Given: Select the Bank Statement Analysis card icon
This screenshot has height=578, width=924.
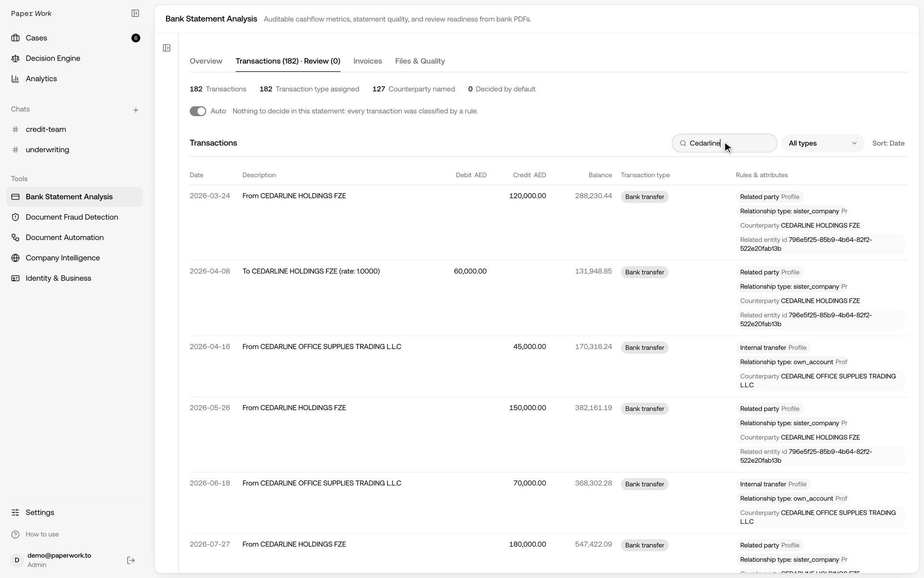Looking at the screenshot, I should click(15, 197).
